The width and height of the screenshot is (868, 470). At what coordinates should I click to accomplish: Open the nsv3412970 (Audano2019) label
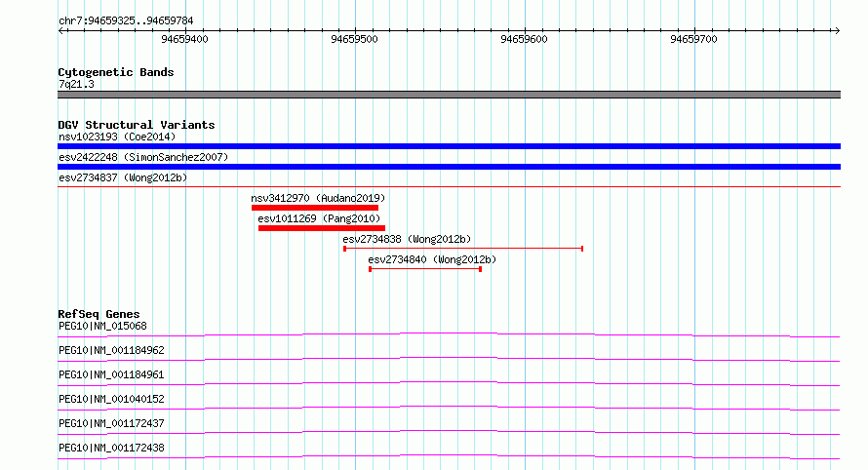[x=318, y=198]
